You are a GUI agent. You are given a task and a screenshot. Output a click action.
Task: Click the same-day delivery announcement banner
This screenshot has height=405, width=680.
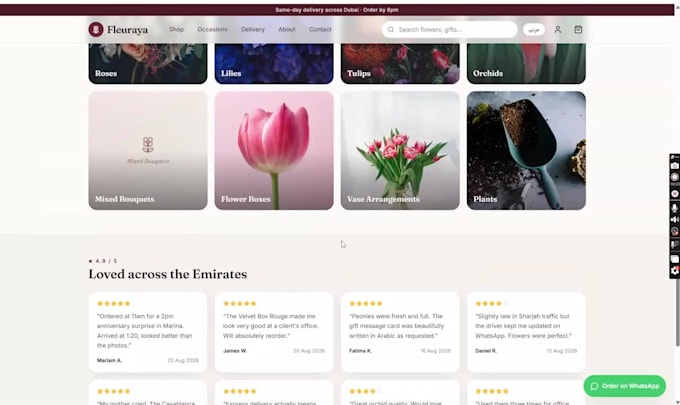[337, 10]
